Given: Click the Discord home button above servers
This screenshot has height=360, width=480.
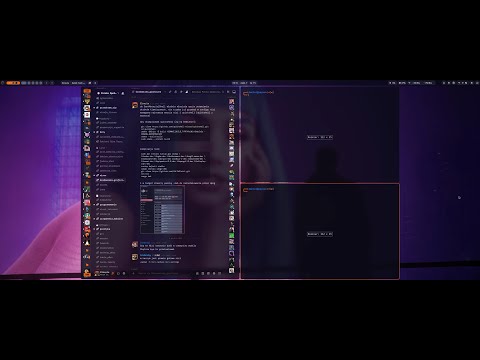Looking at the screenshot, I should point(87,91).
